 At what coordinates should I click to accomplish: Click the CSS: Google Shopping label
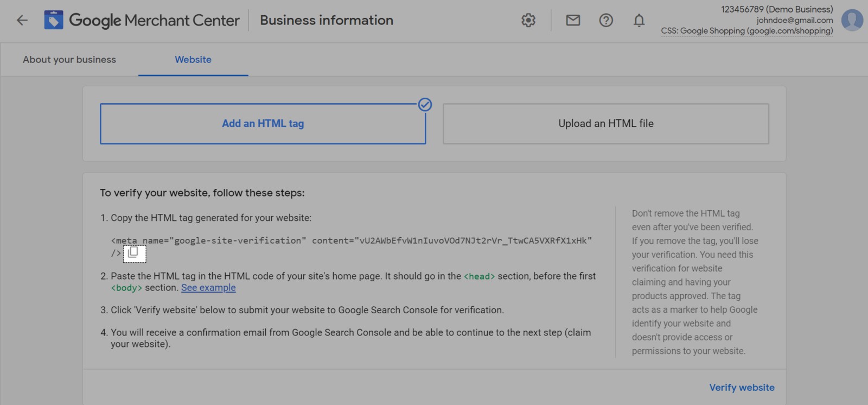point(746,31)
